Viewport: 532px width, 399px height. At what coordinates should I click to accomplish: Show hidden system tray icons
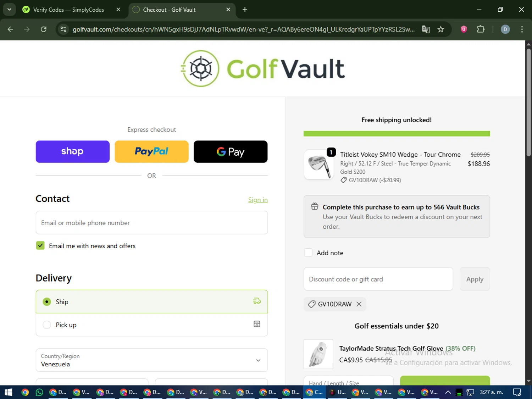[x=448, y=392]
